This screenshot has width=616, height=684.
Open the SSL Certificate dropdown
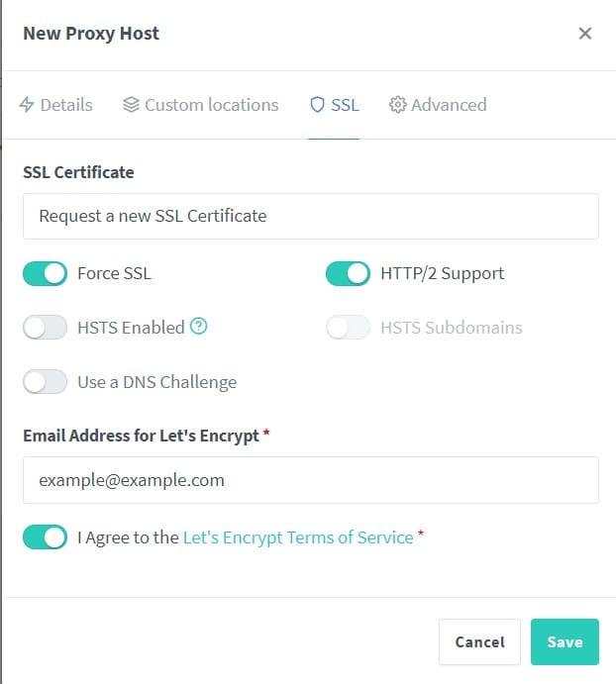pos(311,216)
